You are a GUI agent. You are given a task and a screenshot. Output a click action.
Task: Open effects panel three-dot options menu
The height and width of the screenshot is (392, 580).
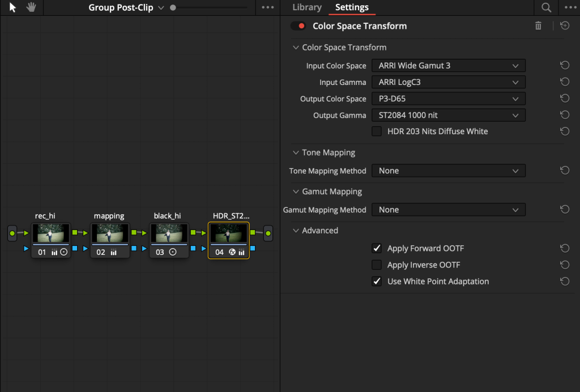(570, 7)
